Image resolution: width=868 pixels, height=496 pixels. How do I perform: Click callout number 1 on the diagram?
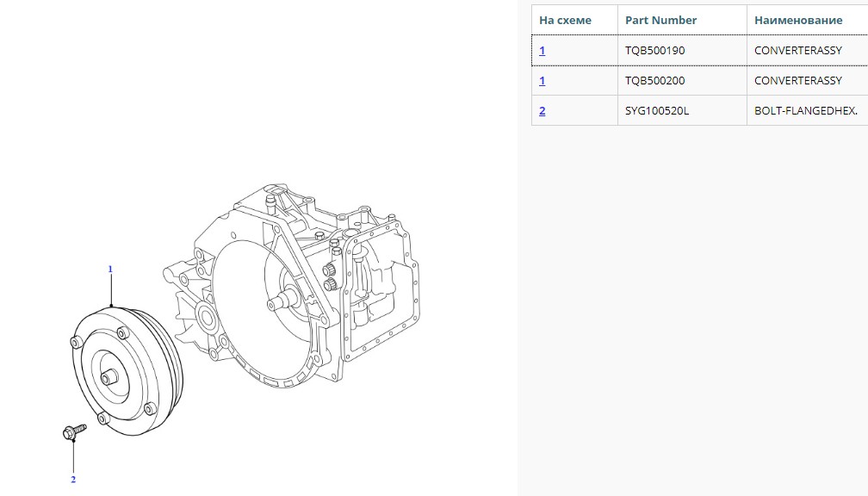[110, 269]
